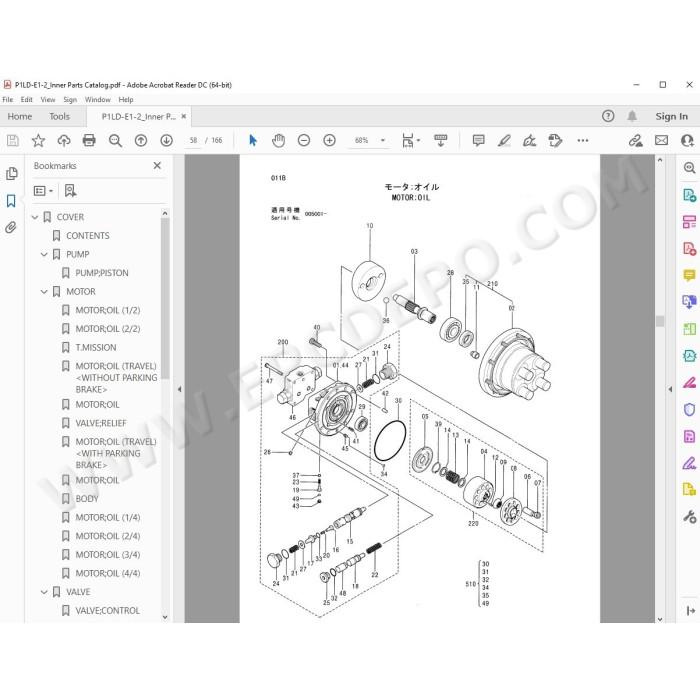This screenshot has width=700, height=700.
Task: Click the Print file icon
Action: (89, 141)
